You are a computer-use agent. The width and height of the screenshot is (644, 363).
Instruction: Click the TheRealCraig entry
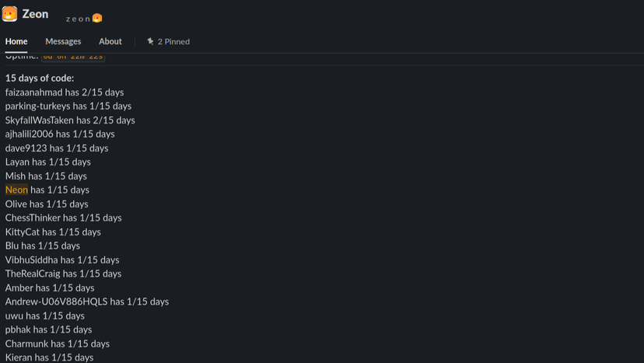click(63, 274)
